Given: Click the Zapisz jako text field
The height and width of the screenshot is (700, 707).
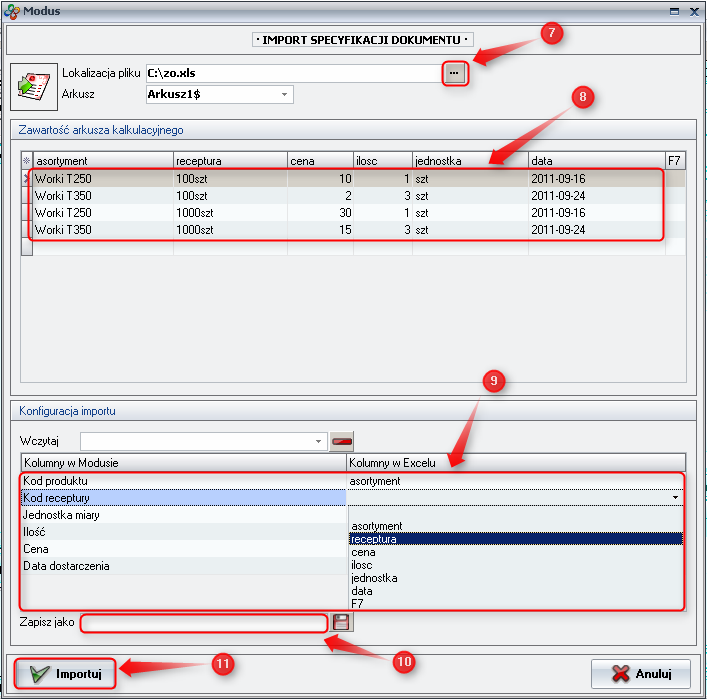Looking at the screenshot, I should [204, 623].
